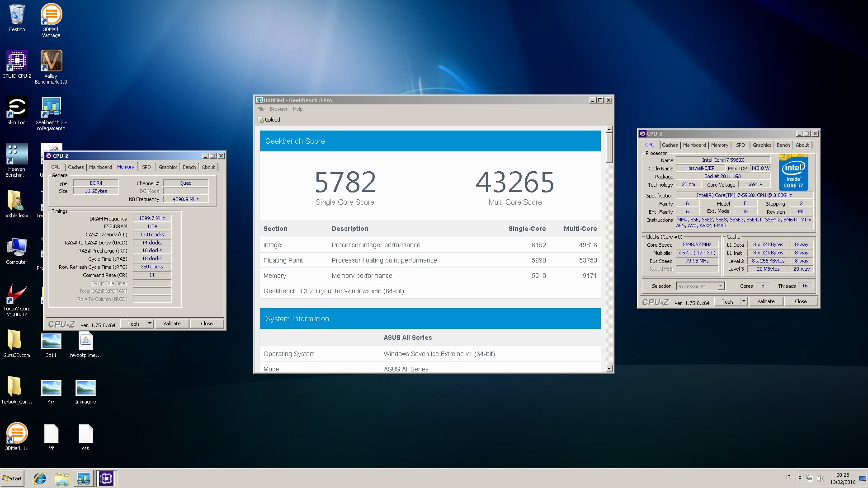The height and width of the screenshot is (488, 868).
Task: Open Graphics tab in right CPU-Z window
Action: coord(762,145)
